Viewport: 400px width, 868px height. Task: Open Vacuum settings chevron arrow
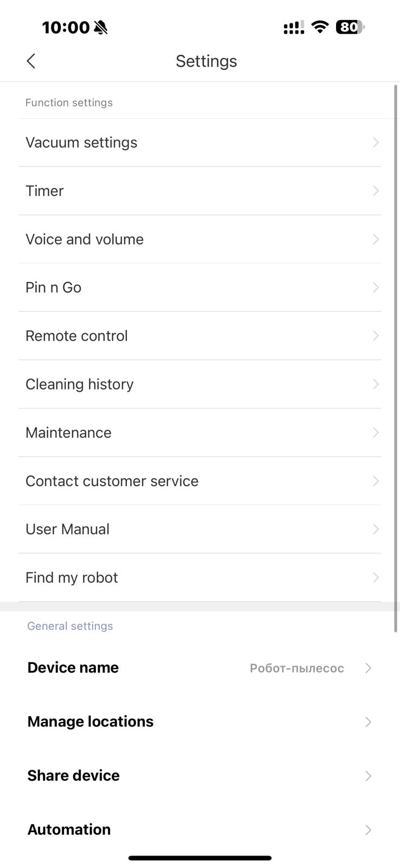pos(376,142)
